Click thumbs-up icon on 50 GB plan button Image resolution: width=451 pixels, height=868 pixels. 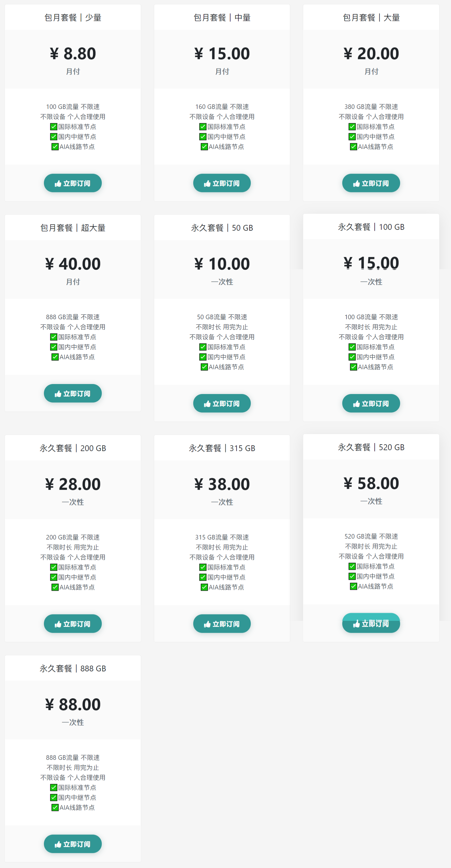[x=207, y=404]
